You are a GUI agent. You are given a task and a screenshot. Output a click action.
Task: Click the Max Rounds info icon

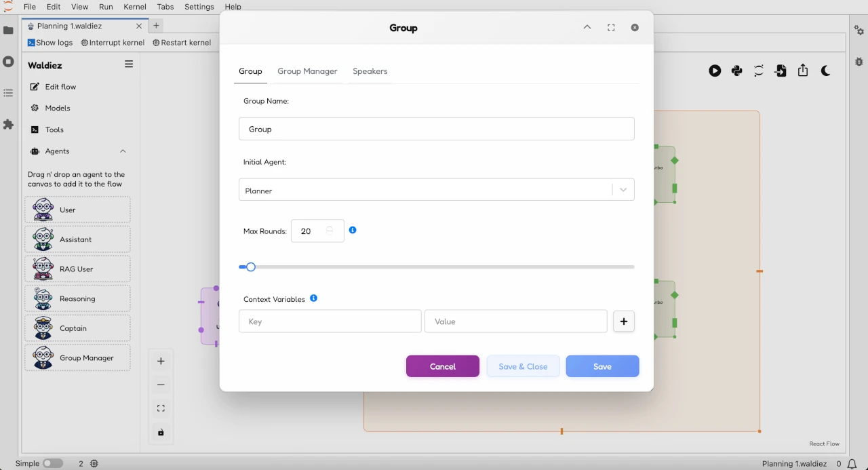[x=353, y=231]
